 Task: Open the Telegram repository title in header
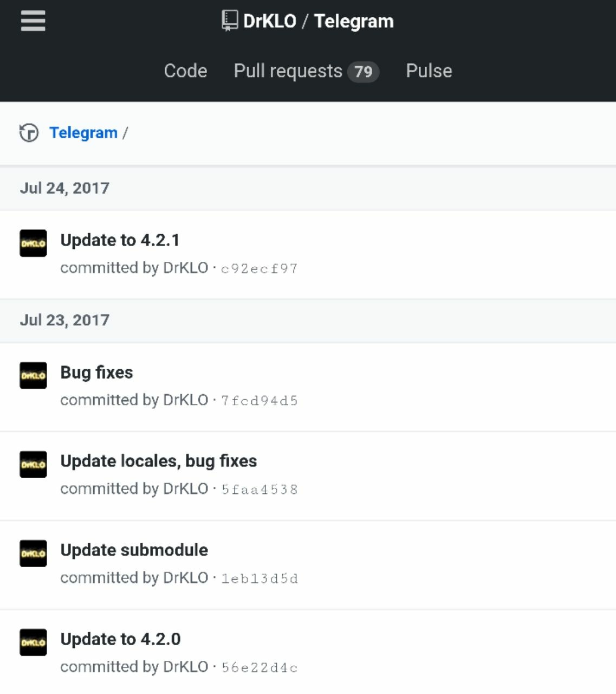[x=354, y=21]
